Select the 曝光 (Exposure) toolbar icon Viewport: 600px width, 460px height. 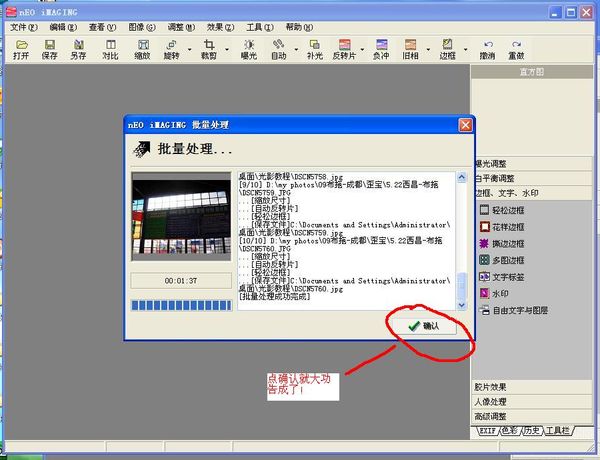(248, 49)
